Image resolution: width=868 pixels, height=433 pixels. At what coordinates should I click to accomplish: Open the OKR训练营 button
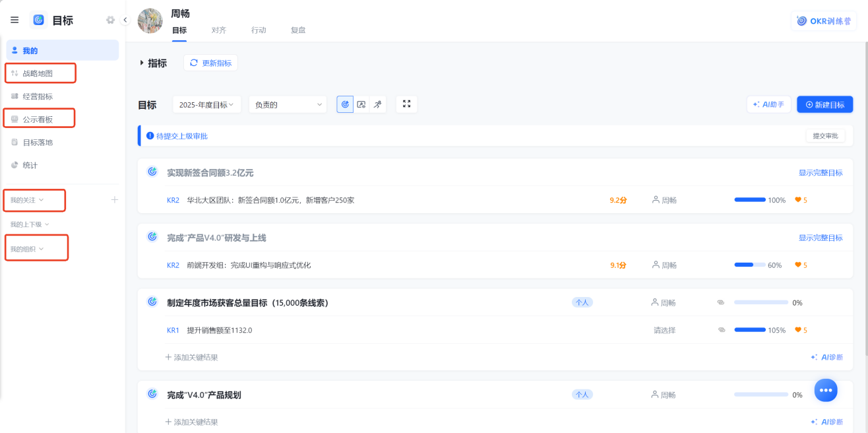(824, 20)
